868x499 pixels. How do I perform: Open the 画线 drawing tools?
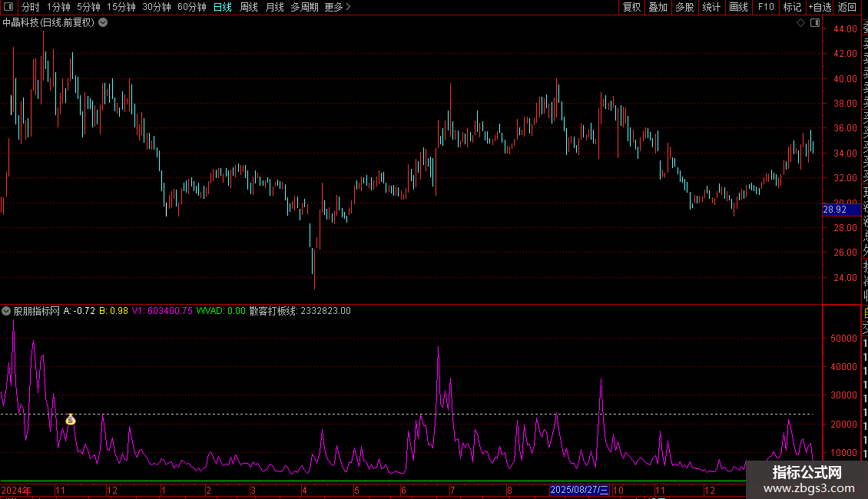(x=738, y=7)
